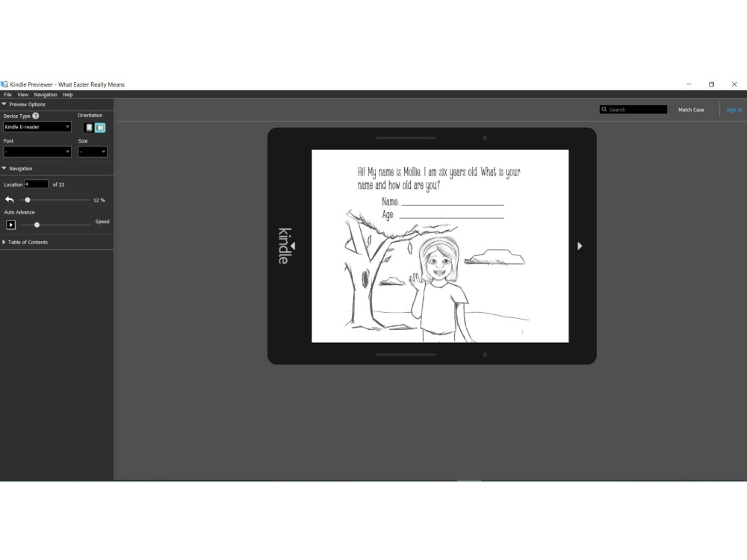Select landscape orientation icon
Screen dimensions: 747x560
coord(100,128)
